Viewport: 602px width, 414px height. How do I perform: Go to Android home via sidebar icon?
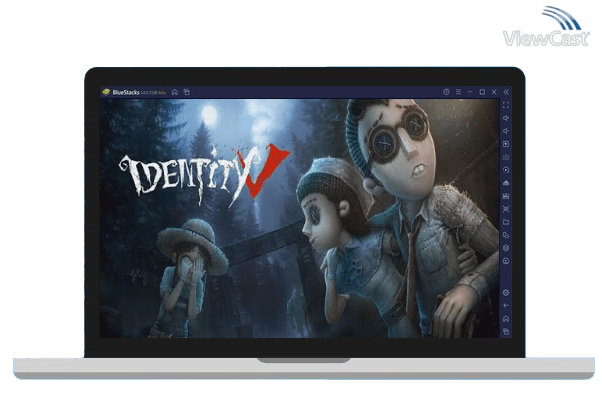[506, 319]
